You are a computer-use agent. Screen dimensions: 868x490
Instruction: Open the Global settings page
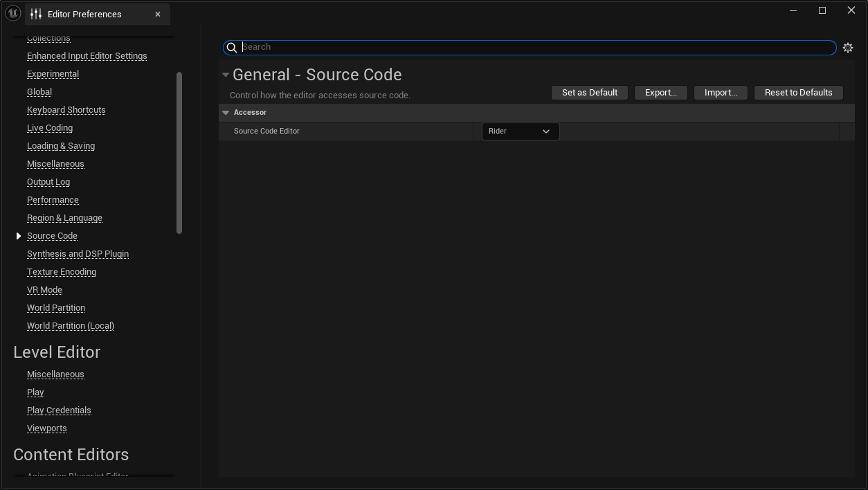click(x=39, y=92)
